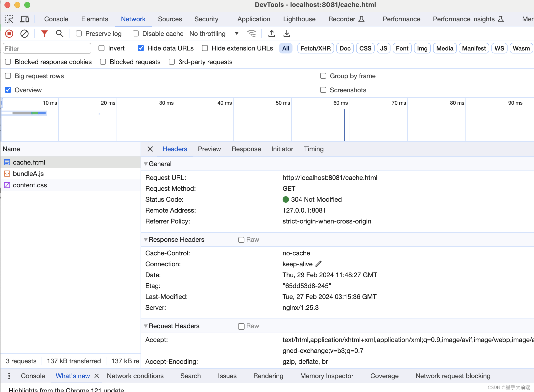The image size is (534, 392).
Task: Click the export HAR download icon
Action: pyautogui.click(x=287, y=34)
